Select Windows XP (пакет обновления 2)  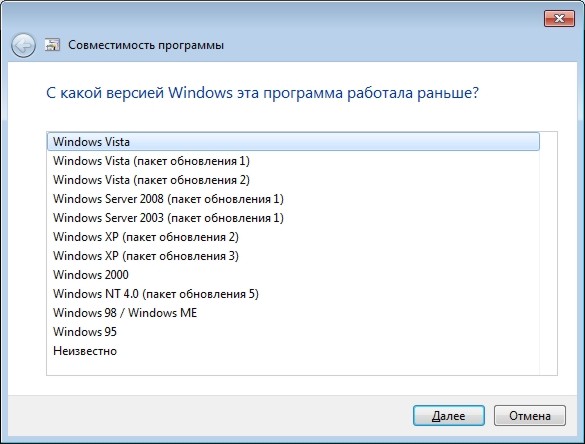coord(293,237)
